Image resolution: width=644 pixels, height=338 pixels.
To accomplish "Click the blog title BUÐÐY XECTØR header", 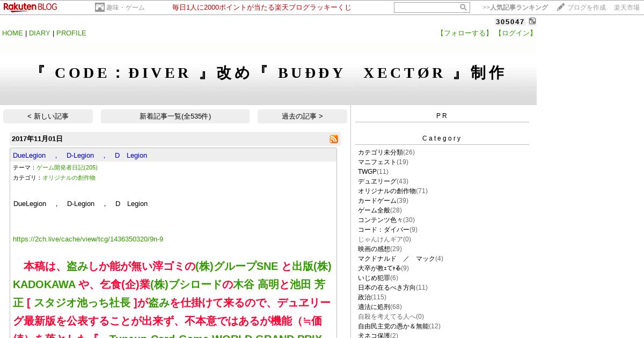I will (x=268, y=73).
